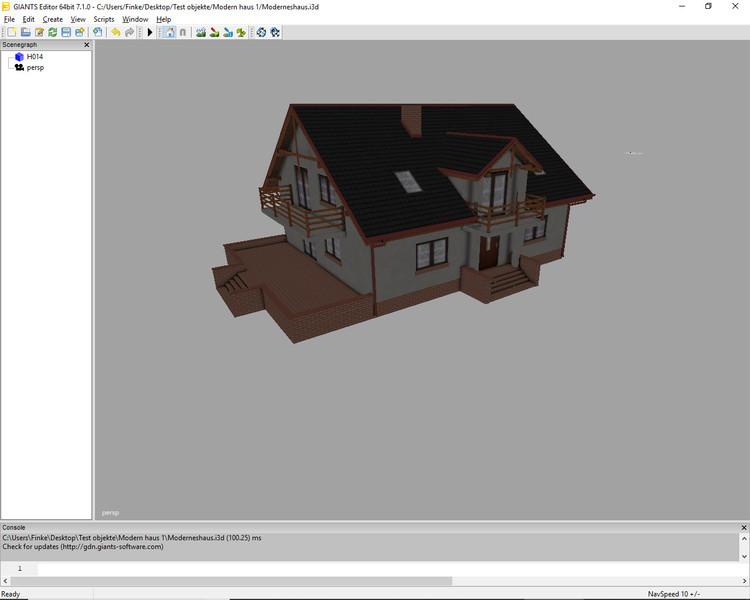The image size is (750, 600).
Task: Click the green reload arrows icon
Action: 52,32
